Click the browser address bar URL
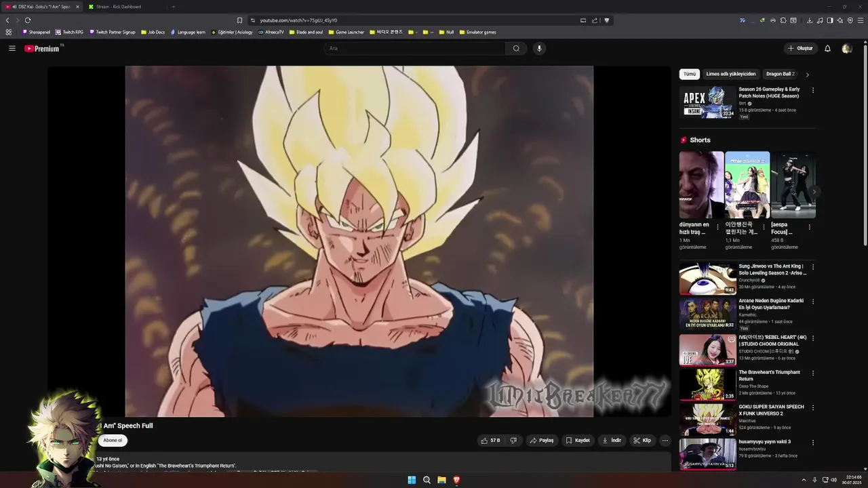Viewport: 868px width, 488px height. click(x=298, y=20)
